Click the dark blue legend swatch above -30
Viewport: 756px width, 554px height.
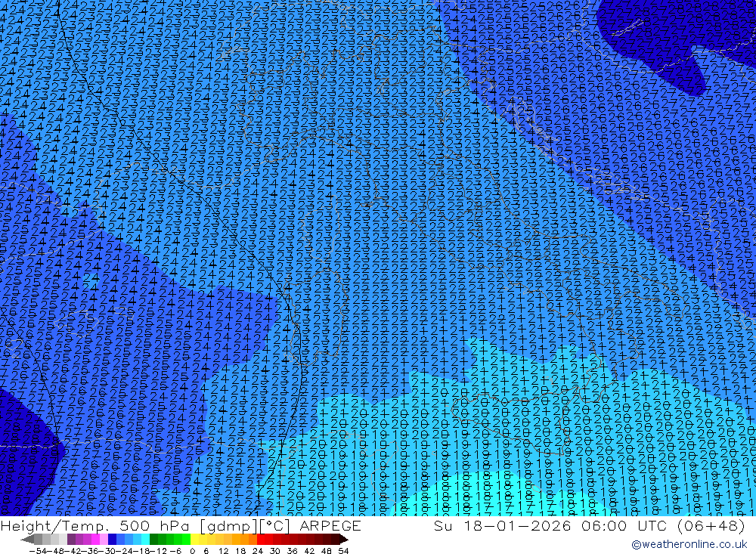(x=112, y=540)
